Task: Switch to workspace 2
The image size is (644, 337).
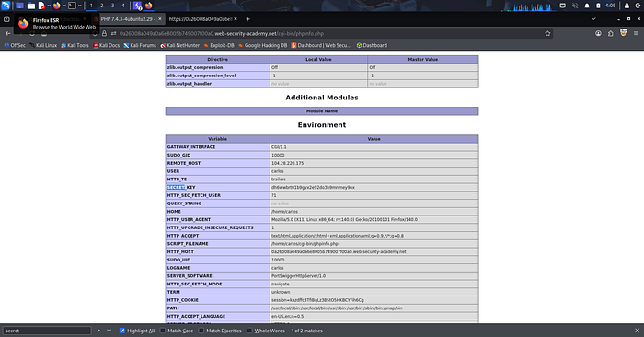Action: point(102,6)
